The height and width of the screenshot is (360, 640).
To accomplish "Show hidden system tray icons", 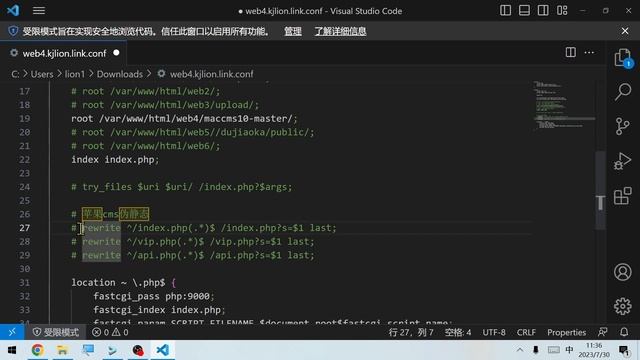I will [520, 350].
